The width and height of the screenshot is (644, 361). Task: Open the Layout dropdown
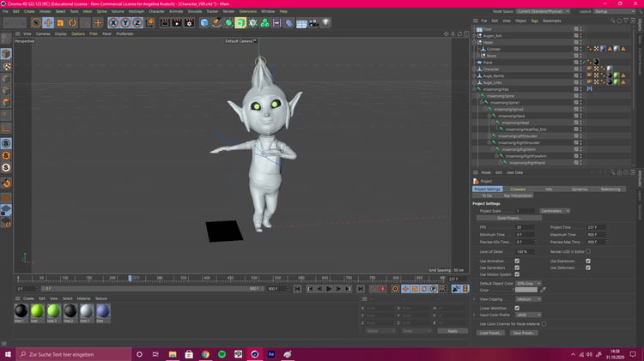[x=615, y=11]
